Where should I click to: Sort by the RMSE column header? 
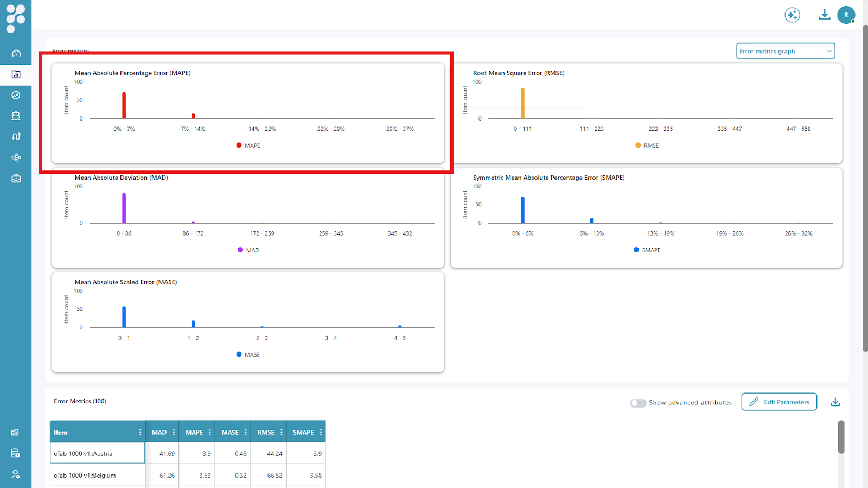coord(266,432)
